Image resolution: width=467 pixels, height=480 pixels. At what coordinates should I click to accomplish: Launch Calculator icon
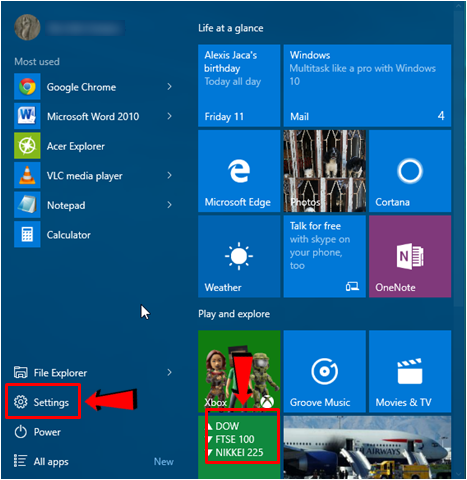point(27,234)
